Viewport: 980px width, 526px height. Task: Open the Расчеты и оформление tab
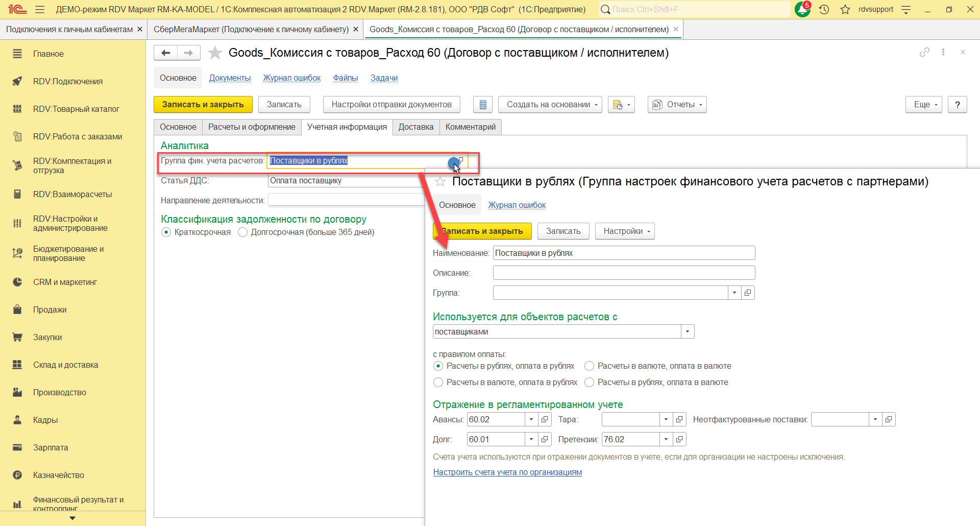tap(252, 127)
